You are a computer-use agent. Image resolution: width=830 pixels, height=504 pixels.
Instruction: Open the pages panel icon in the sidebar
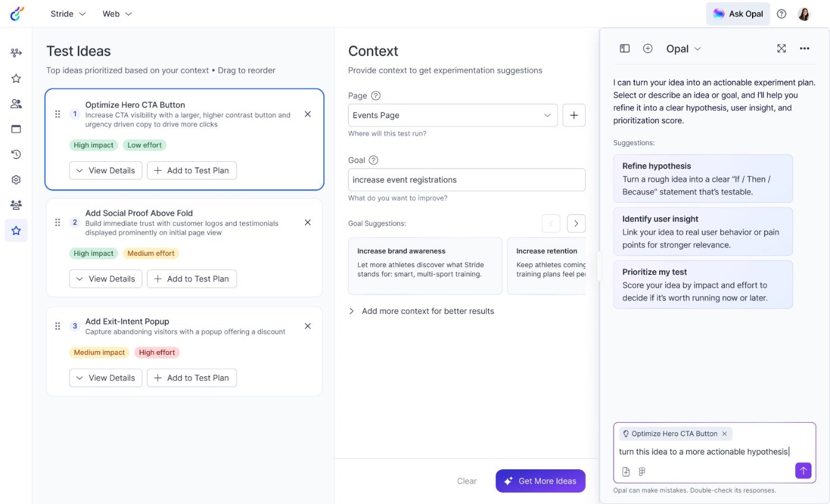pos(16,129)
